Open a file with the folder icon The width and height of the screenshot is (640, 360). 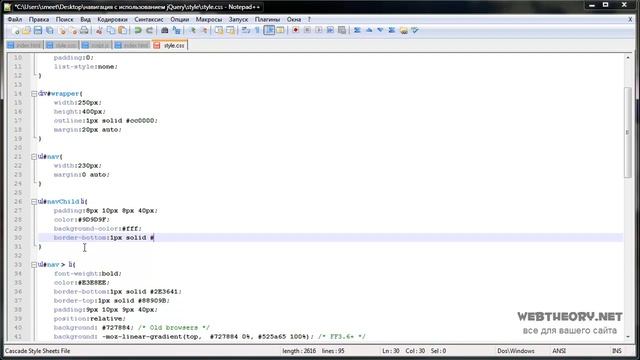27,31
